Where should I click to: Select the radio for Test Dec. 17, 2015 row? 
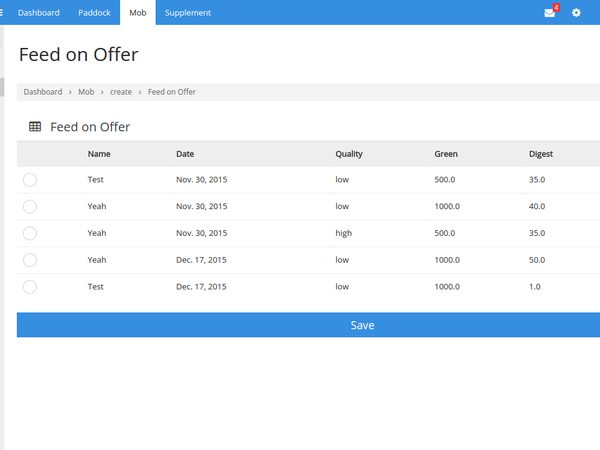[x=30, y=287]
